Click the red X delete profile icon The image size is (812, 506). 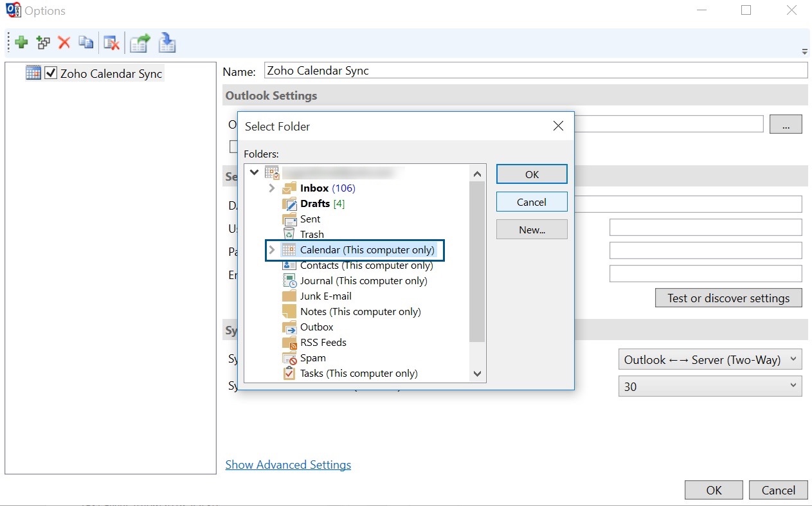point(64,43)
